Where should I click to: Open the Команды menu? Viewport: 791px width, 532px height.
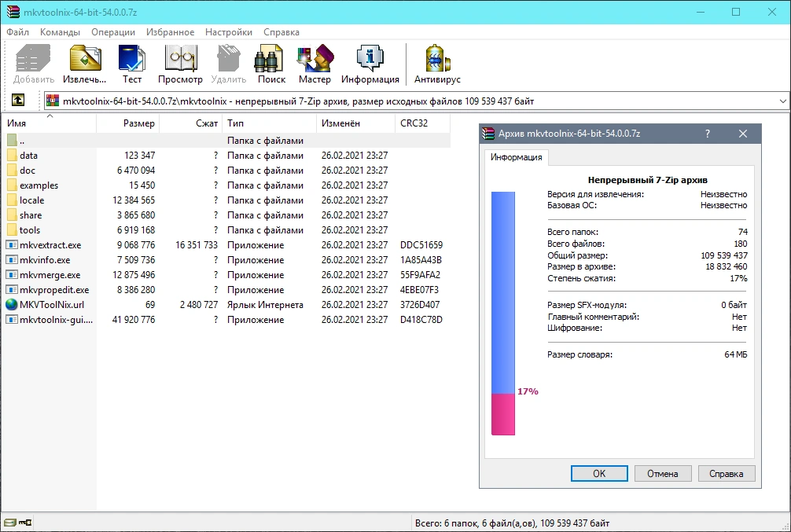pyautogui.click(x=60, y=31)
